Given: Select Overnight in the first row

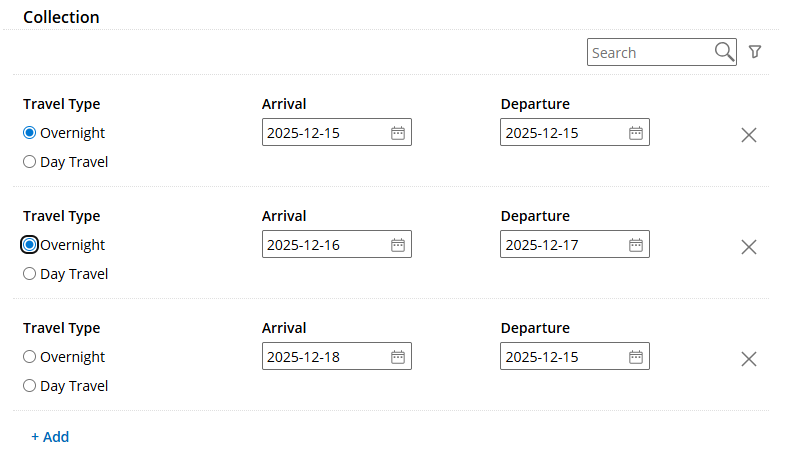Looking at the screenshot, I should (30, 133).
